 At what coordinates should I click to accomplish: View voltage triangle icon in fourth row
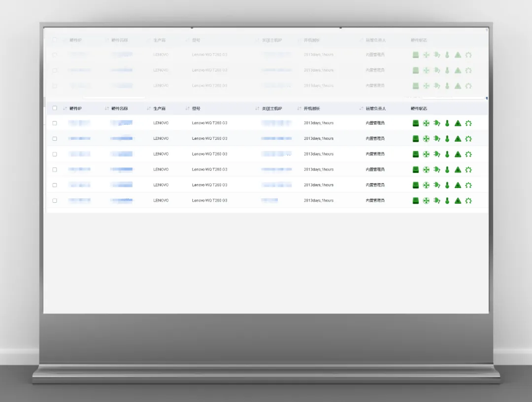(x=458, y=169)
